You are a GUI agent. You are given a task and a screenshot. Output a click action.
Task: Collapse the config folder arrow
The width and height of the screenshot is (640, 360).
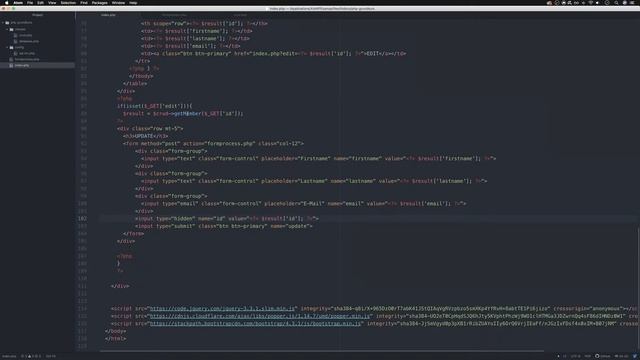point(7,47)
